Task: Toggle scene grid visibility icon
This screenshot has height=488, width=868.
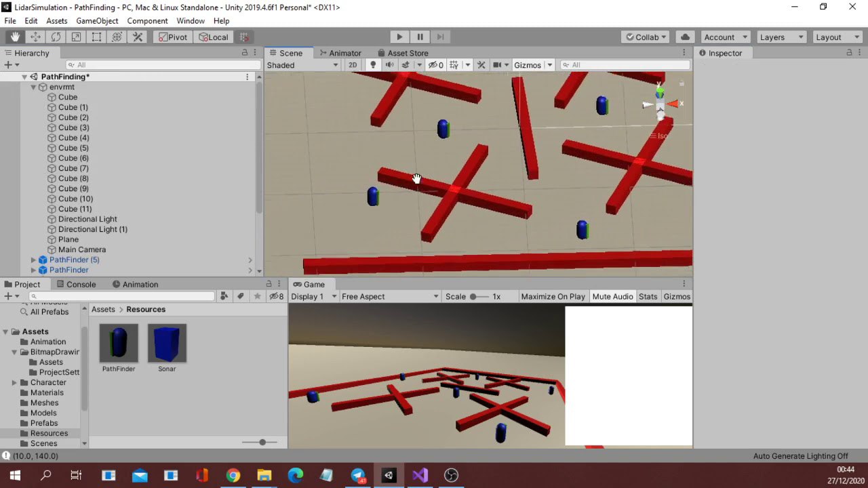Action: pyautogui.click(x=454, y=65)
